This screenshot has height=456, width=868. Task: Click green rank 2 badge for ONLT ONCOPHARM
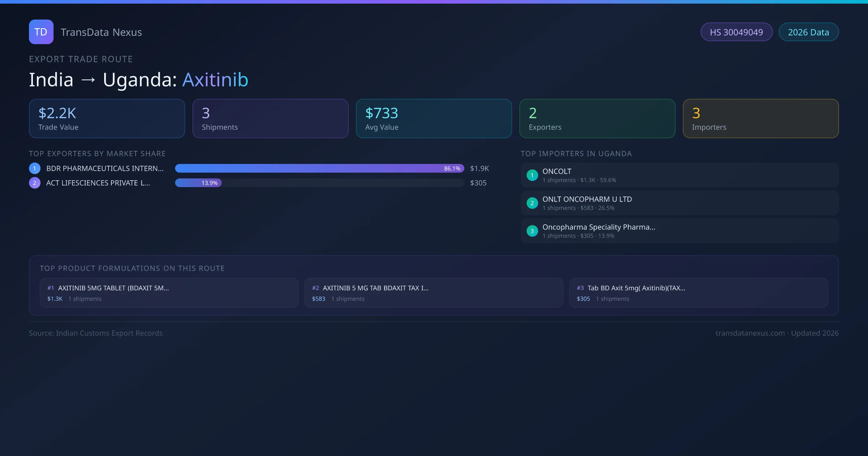(532, 203)
